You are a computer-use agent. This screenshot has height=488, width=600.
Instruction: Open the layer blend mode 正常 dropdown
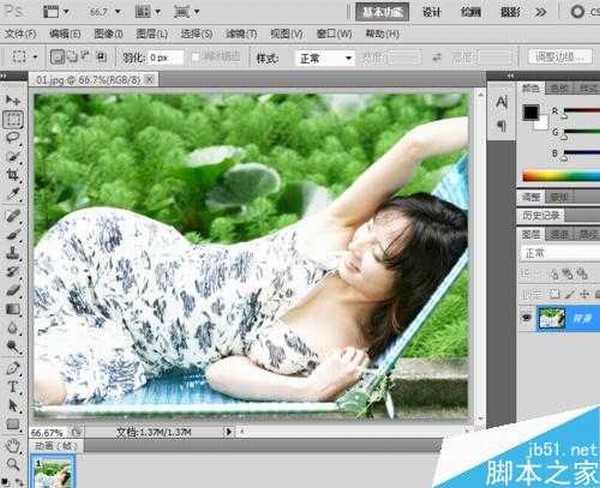(x=558, y=253)
